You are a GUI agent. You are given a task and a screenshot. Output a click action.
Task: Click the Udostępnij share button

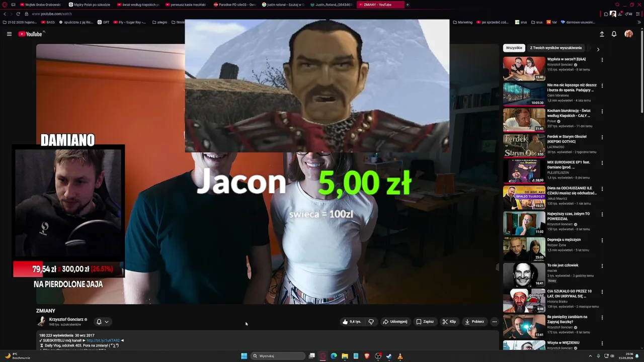pos(395,321)
